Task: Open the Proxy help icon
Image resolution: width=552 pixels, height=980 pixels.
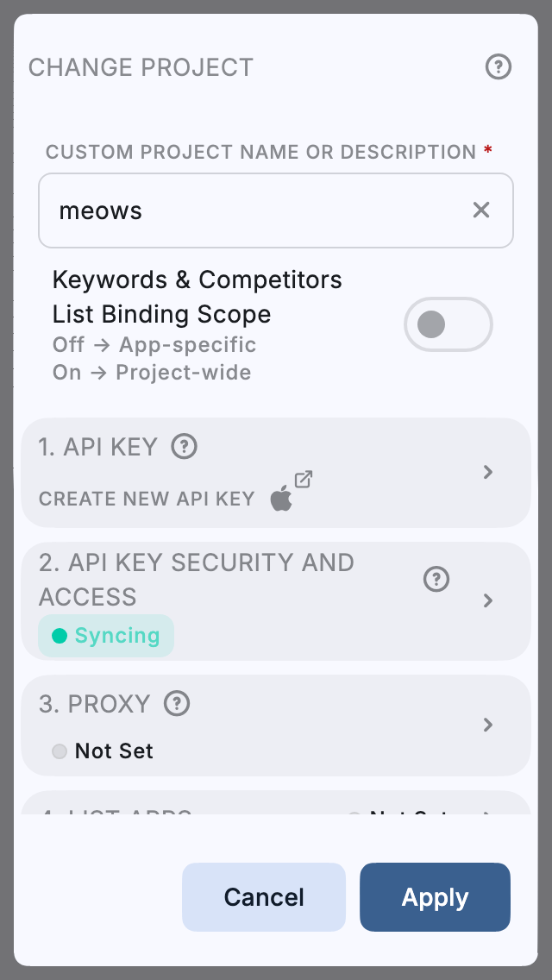Action: (177, 704)
